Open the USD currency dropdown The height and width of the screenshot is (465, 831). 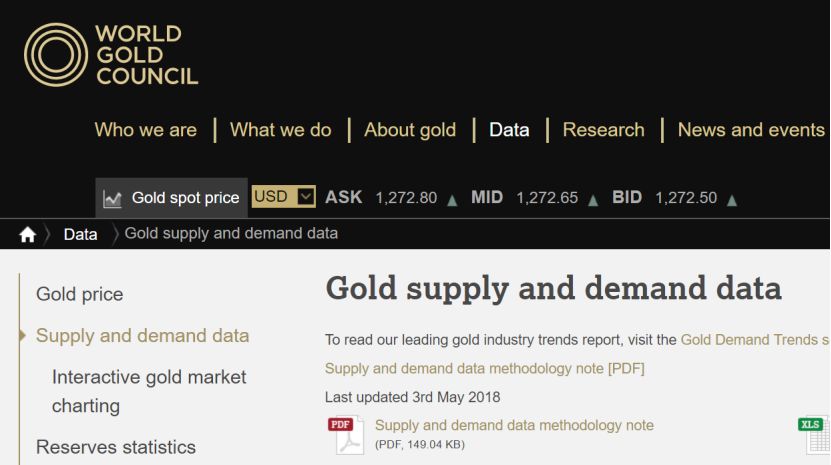tap(283, 197)
